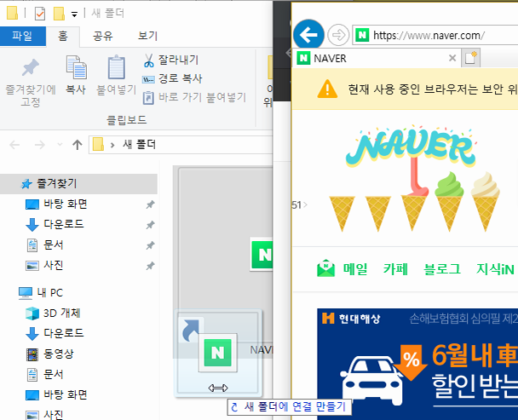Click the properties checkmark icon in title bar
Image resolution: width=518 pixels, height=420 pixels.
pyautogui.click(x=40, y=14)
